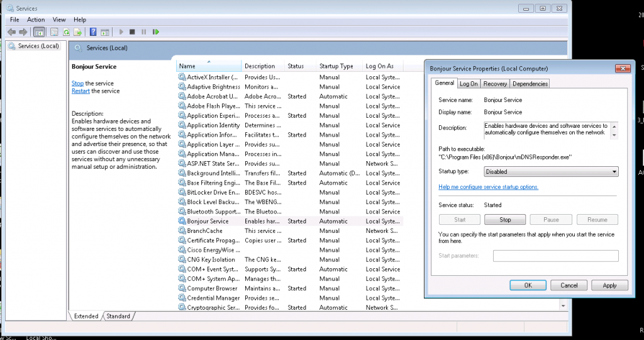
Task: Open the Action menu
Action: 36,20
